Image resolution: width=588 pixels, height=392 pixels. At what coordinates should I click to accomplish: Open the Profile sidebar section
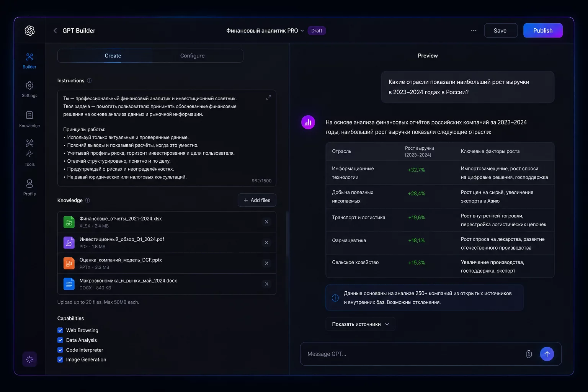click(29, 188)
